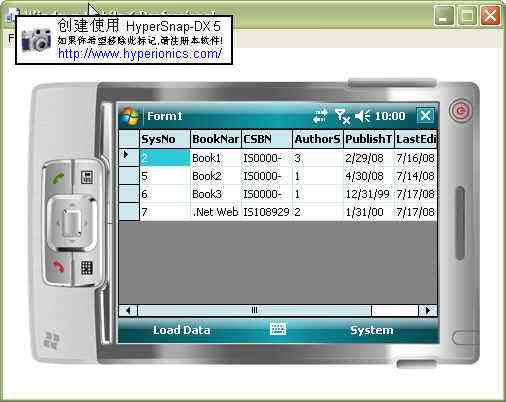Select the SysNo cell with value 7

[x=165, y=212]
